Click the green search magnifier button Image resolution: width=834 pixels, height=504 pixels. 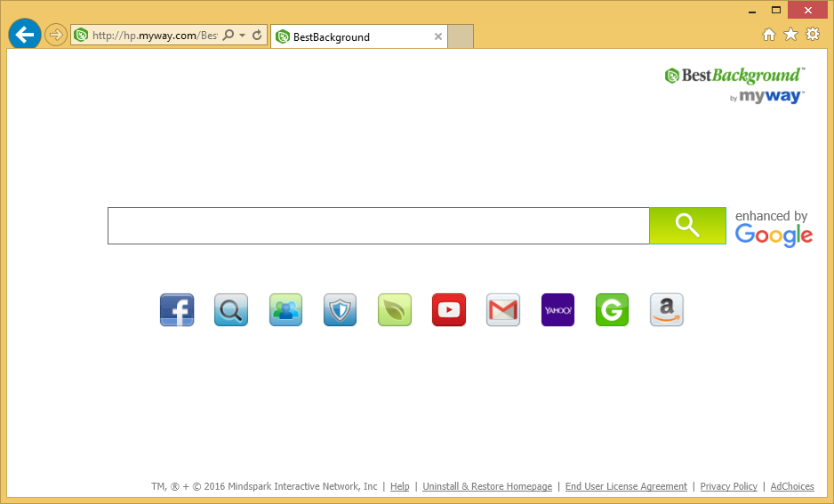(687, 226)
